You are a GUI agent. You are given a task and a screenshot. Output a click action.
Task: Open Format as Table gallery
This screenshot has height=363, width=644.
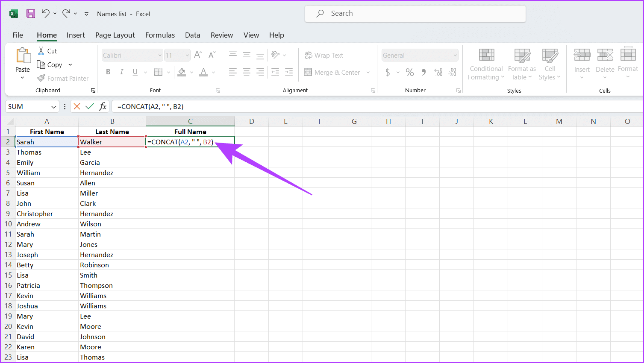coord(522,64)
